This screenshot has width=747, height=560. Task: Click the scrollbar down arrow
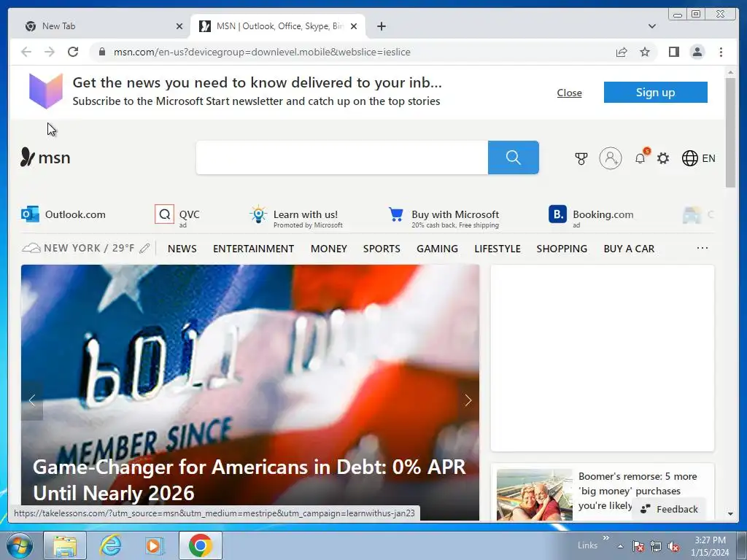(730, 514)
